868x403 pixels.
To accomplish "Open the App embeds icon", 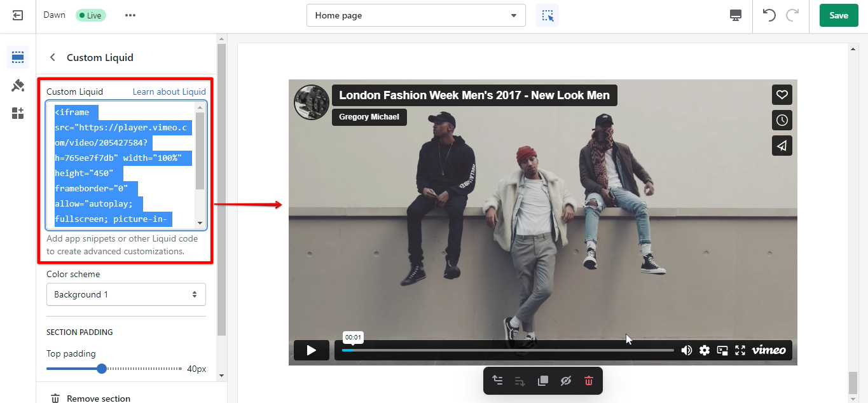I will click(x=18, y=113).
